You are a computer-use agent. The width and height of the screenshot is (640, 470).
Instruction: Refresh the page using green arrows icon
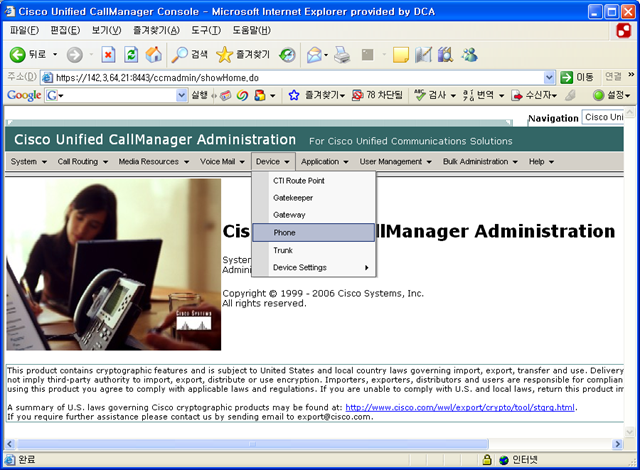131,55
